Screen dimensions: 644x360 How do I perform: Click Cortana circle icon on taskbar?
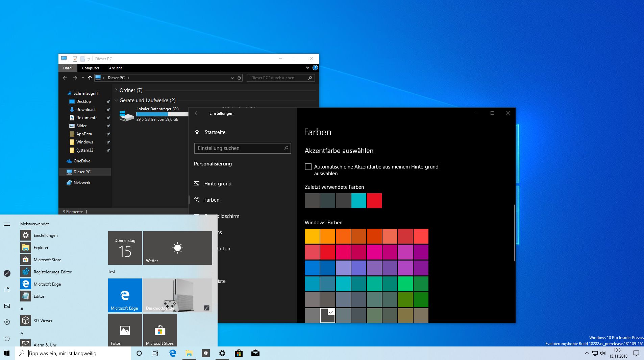pyautogui.click(x=139, y=353)
